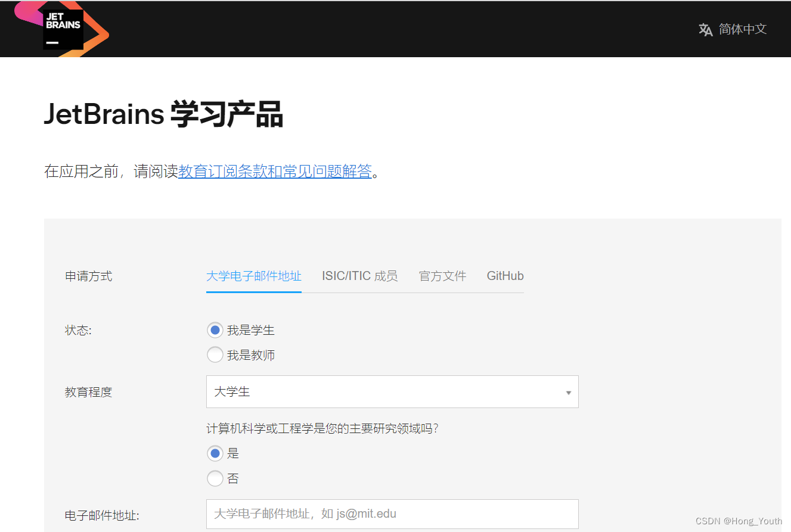Select 是 for computer science major
The height and width of the screenshot is (532, 791).
point(215,453)
